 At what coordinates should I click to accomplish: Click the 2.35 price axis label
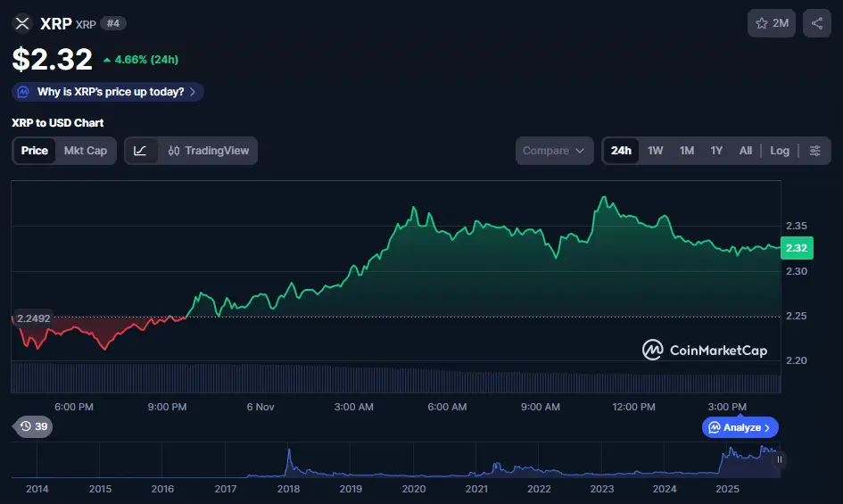tap(797, 226)
